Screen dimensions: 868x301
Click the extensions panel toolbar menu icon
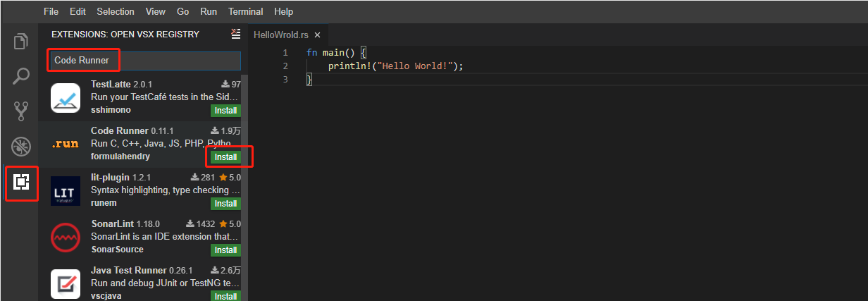[235, 34]
